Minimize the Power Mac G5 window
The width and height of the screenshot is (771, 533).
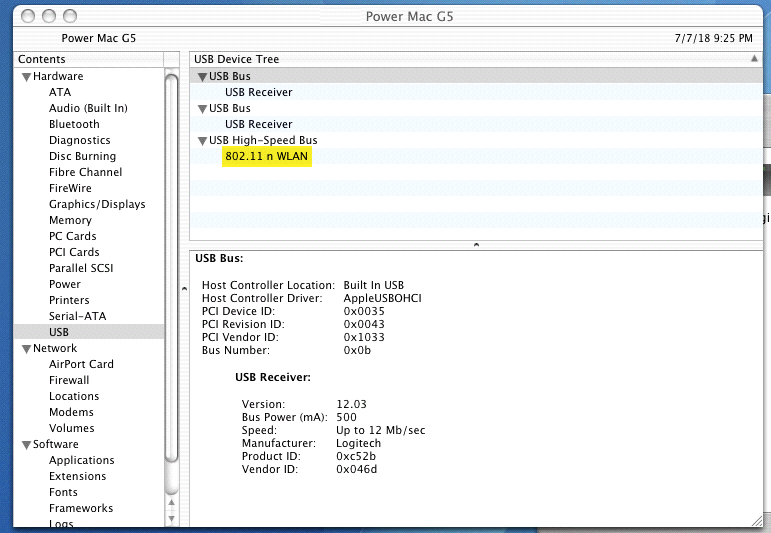click(49, 16)
